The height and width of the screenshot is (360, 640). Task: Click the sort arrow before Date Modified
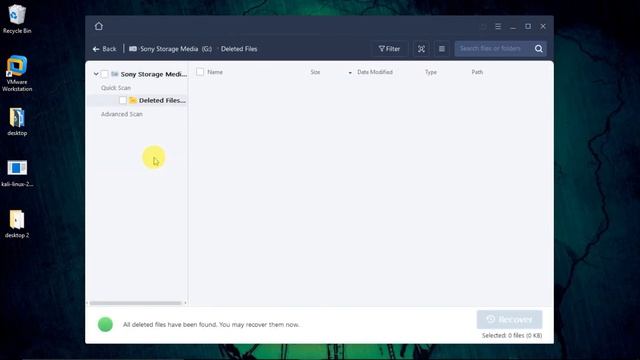click(350, 73)
